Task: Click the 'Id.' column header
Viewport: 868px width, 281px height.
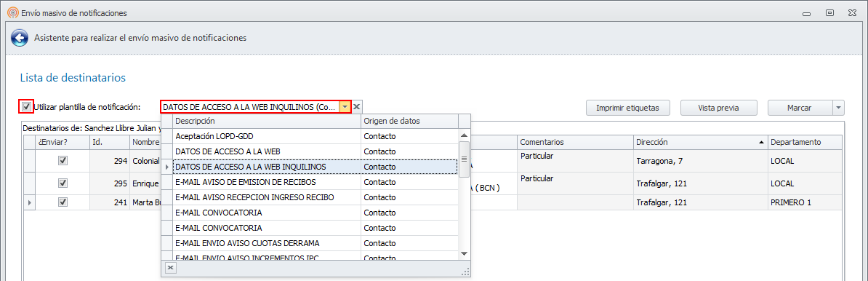Action: pos(110,143)
